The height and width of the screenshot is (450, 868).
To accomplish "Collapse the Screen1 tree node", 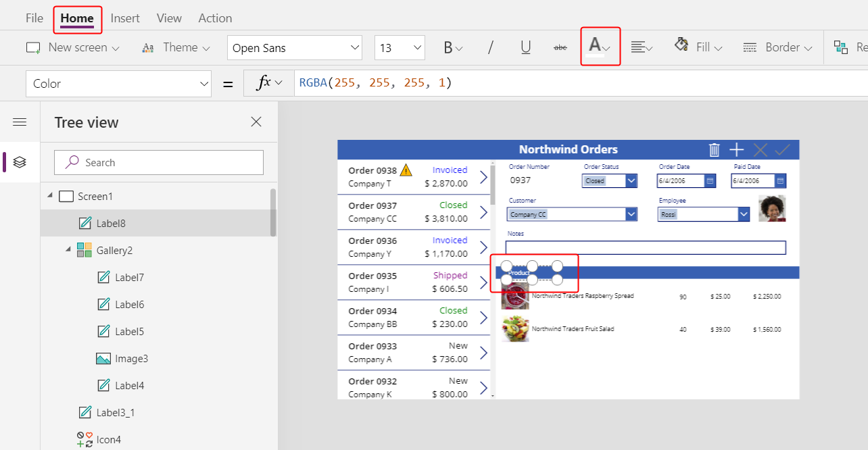I will pos(49,196).
